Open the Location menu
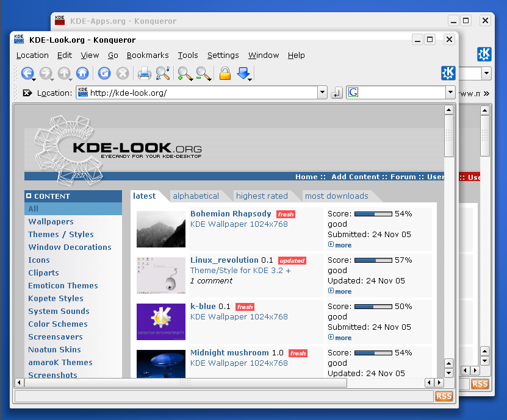 click(x=32, y=55)
